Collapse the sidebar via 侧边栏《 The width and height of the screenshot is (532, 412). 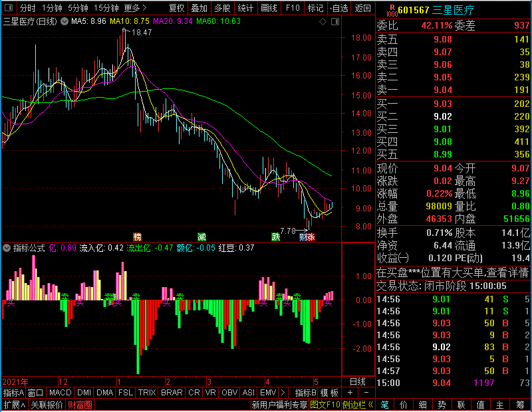click(x=358, y=405)
